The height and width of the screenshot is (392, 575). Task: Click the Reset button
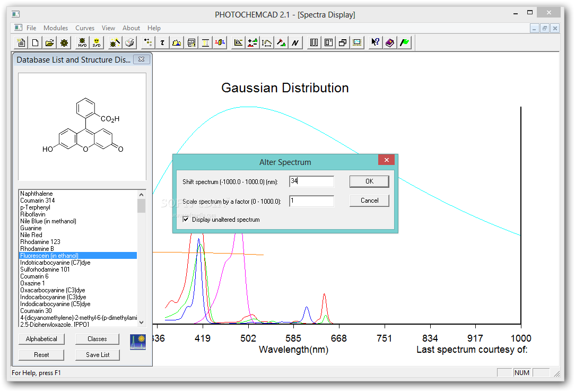41,354
